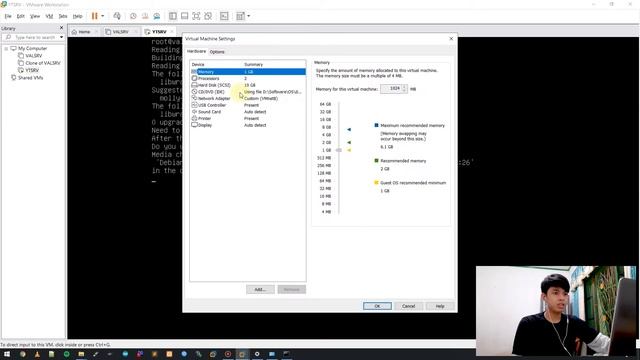Click the memory size spinner arrows
Viewport: 640px width, 360px height.
point(404,89)
